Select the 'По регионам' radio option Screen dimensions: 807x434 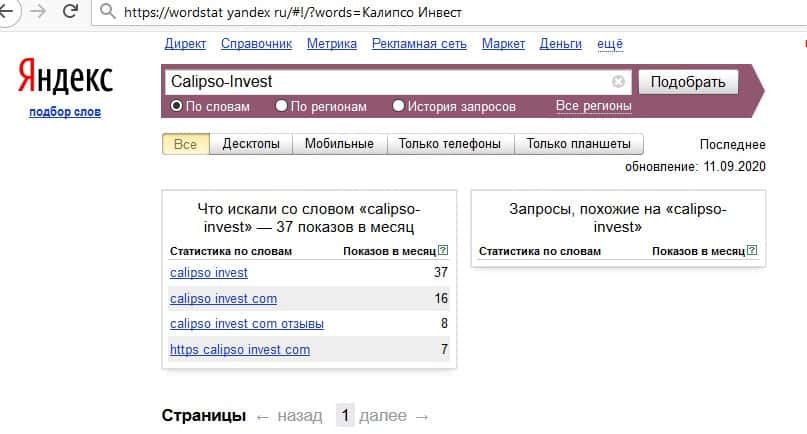click(282, 106)
